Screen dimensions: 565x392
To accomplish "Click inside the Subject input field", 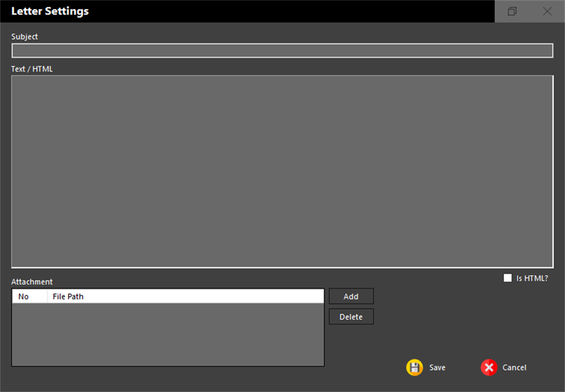I will tap(282, 50).
